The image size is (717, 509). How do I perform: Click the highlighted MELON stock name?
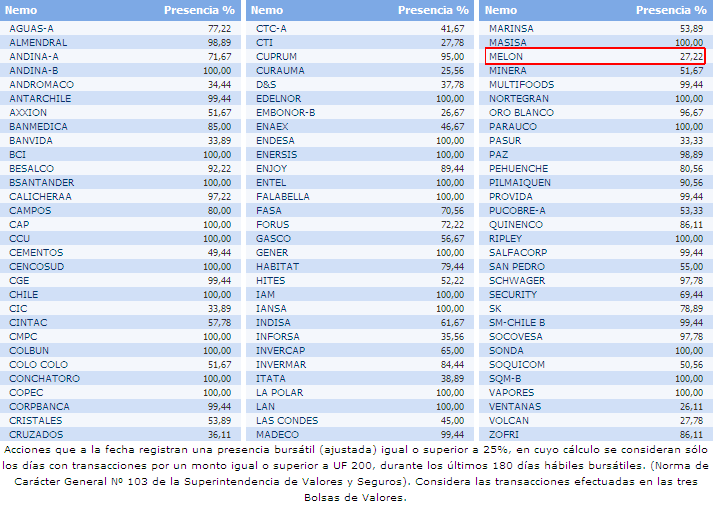(506, 57)
